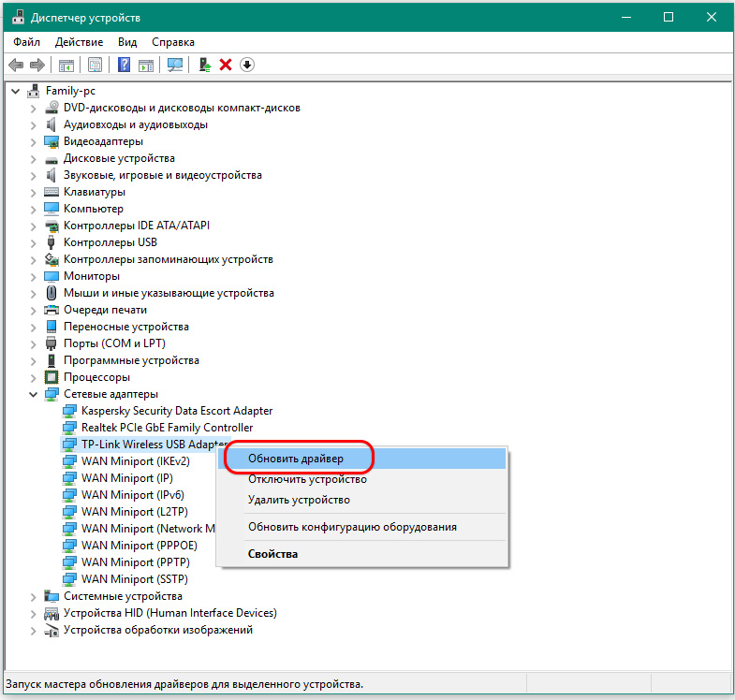Open the Справка menu
Image resolution: width=735 pixels, height=700 pixels.
(173, 42)
